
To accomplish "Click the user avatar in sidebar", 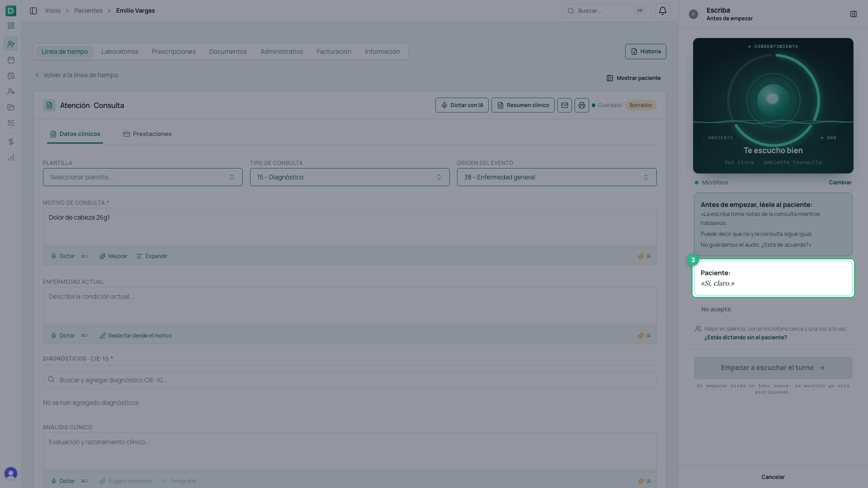I will 11,474.
